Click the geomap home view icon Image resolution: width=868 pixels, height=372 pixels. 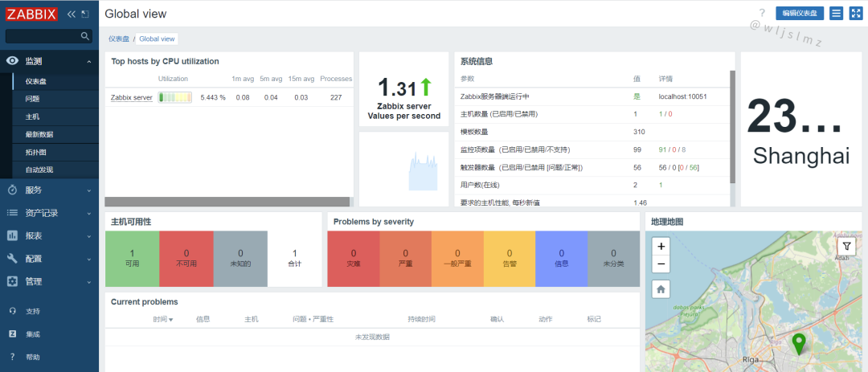coord(661,289)
